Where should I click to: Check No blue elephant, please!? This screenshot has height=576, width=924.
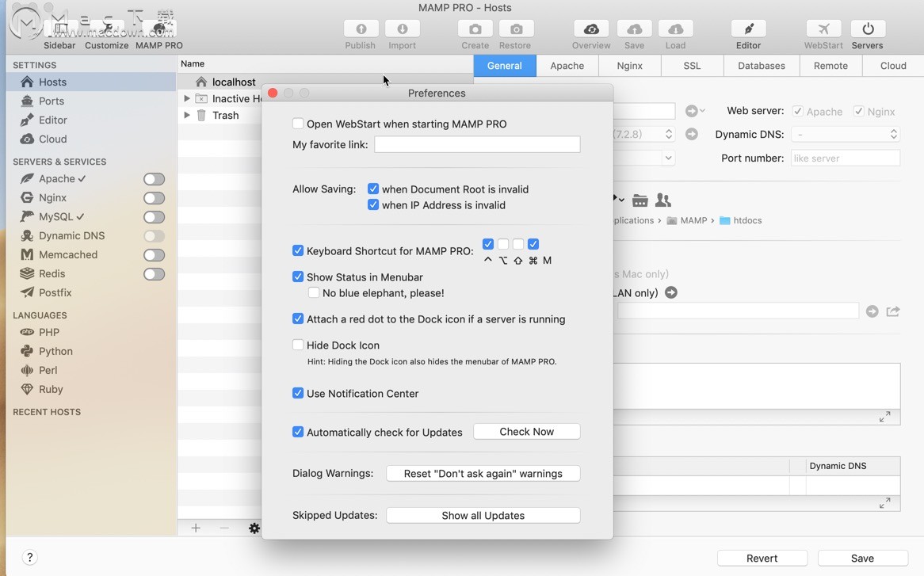pyautogui.click(x=314, y=292)
